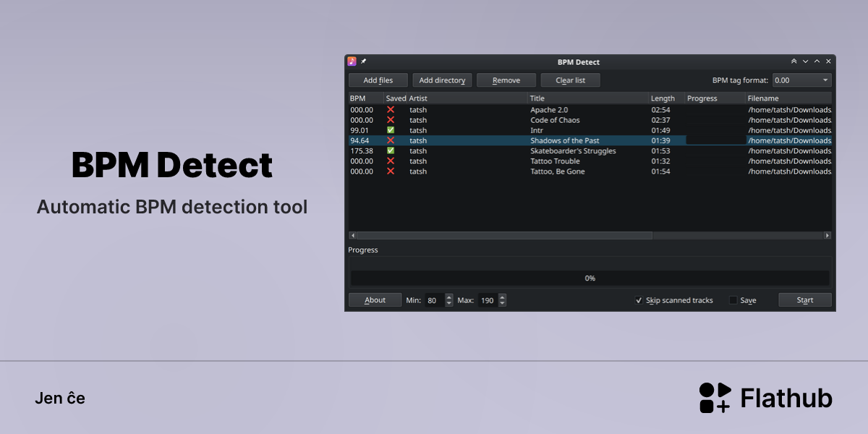Click the Remove button
Image resolution: width=868 pixels, height=434 pixels.
click(x=506, y=80)
